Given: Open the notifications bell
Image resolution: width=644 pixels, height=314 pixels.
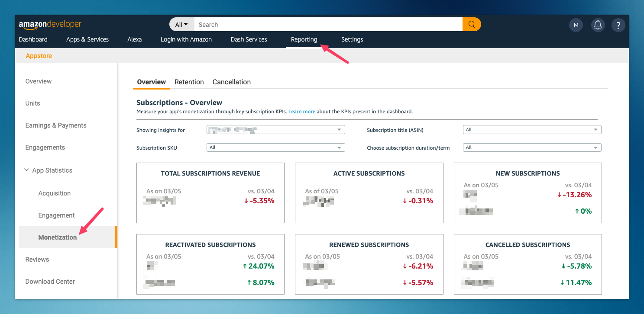Looking at the screenshot, I should coord(598,25).
